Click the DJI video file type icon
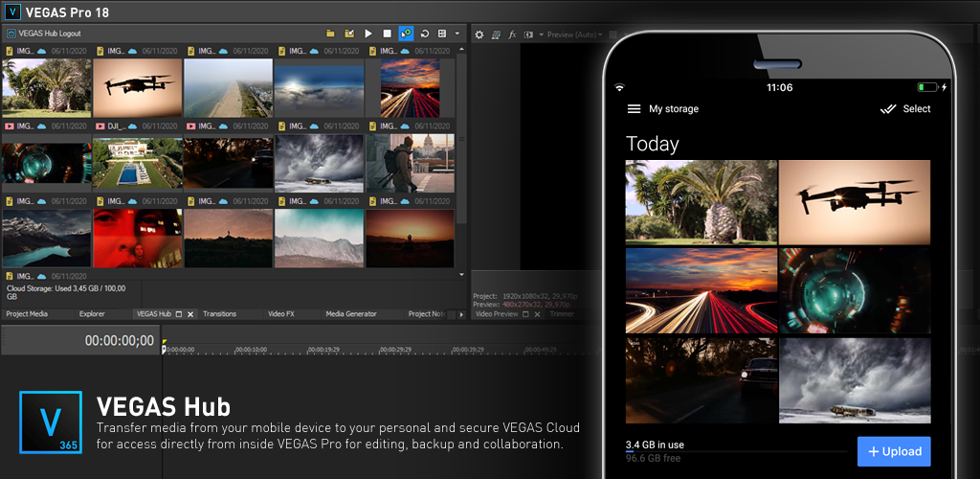Screen dimensions: 980x479 click(x=100, y=125)
